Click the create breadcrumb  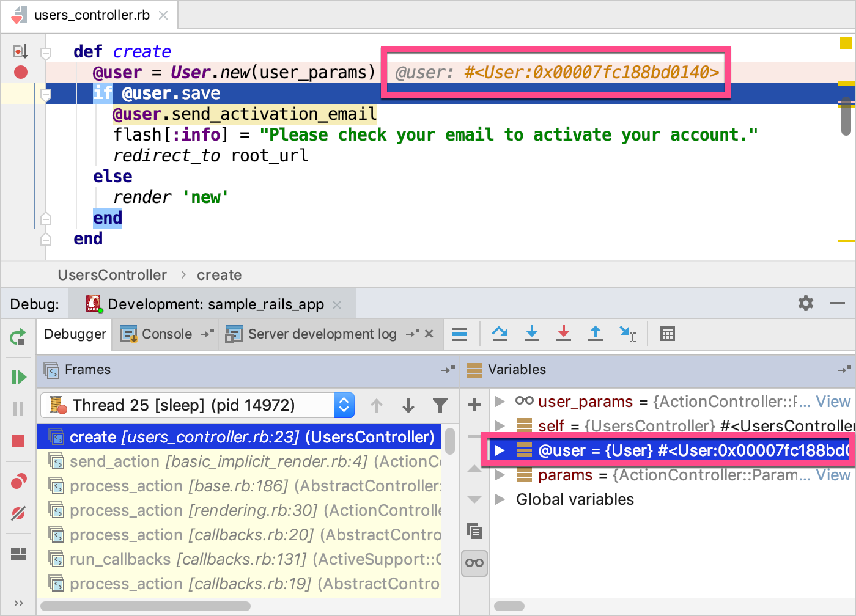tap(219, 275)
